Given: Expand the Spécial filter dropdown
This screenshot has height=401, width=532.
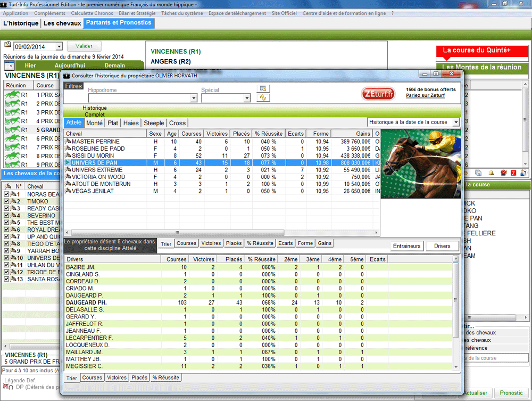Looking at the screenshot, I should [246, 99].
